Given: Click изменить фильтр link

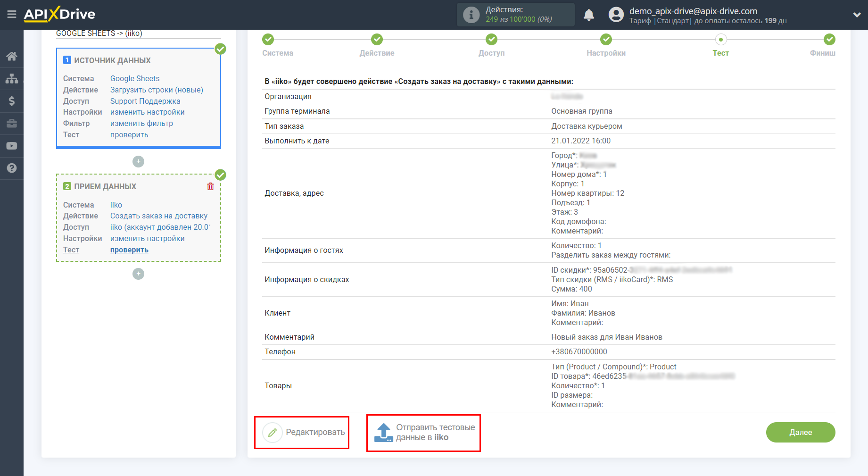Looking at the screenshot, I should click(x=141, y=124).
